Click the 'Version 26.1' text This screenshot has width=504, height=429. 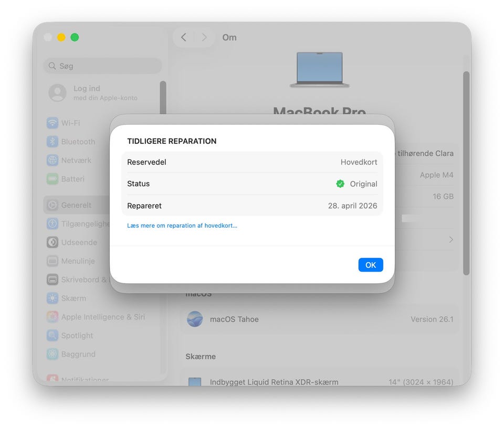(432, 319)
